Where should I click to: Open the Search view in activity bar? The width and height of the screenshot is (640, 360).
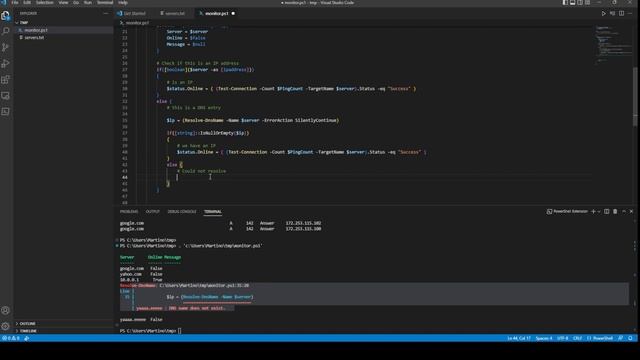[x=5, y=31]
